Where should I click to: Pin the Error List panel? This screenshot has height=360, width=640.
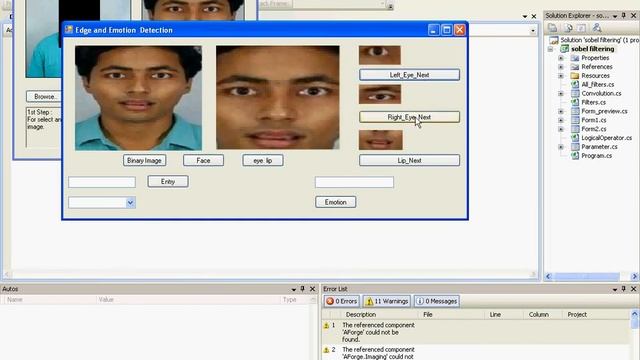[624, 289]
